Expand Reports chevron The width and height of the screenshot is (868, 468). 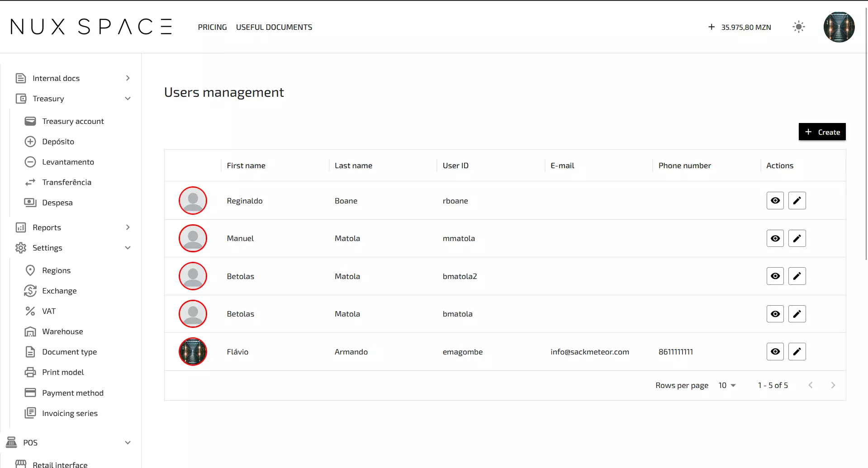click(128, 227)
